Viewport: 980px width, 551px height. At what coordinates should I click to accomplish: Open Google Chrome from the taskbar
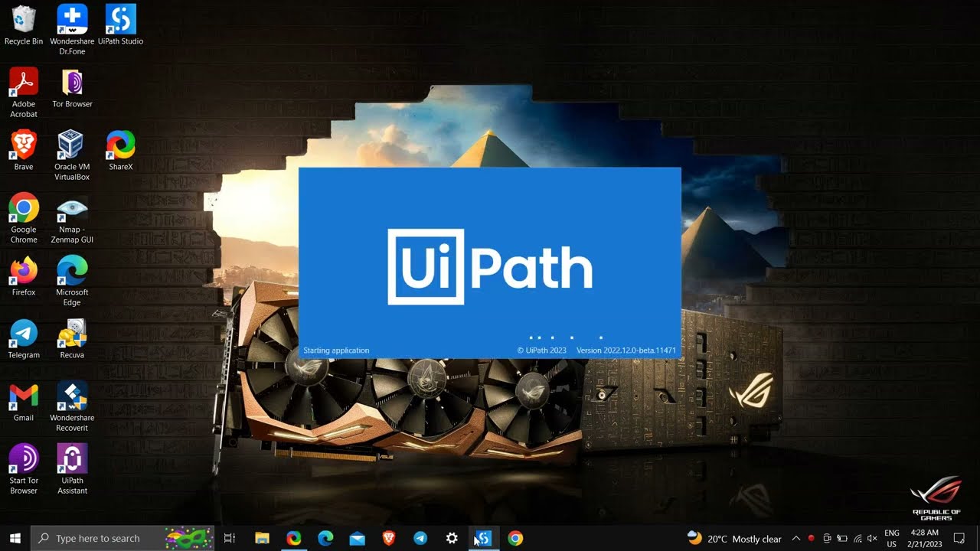(x=515, y=538)
